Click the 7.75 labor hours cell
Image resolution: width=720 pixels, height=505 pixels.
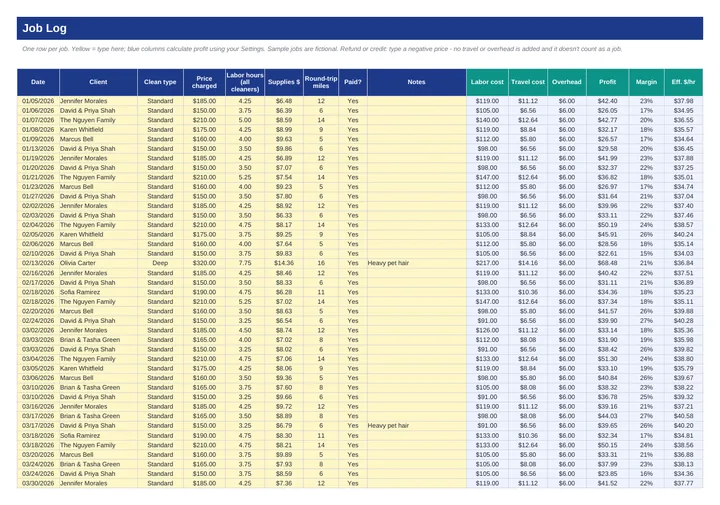point(245,263)
